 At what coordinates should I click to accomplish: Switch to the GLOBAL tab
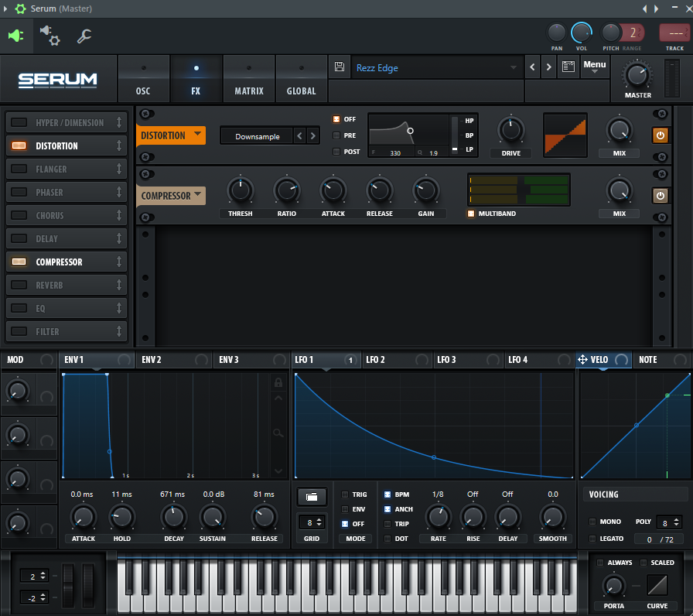click(x=302, y=79)
